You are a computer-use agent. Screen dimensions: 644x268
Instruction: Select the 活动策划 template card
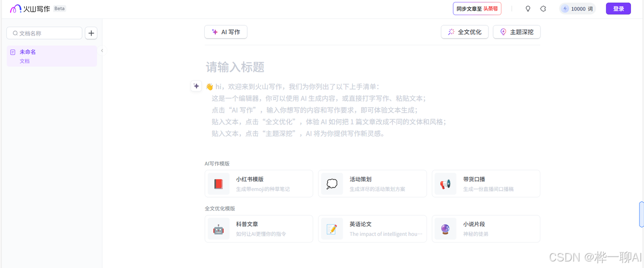pyautogui.click(x=372, y=184)
